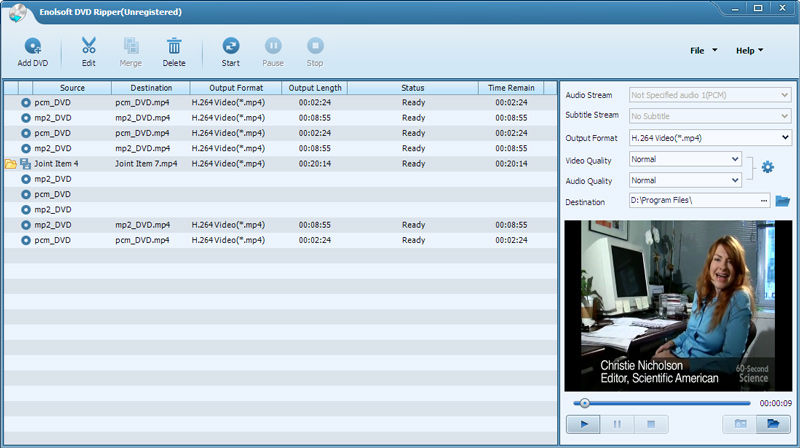This screenshot has height=448, width=800.
Task: Browse destination path ellipsis button
Action: (763, 201)
